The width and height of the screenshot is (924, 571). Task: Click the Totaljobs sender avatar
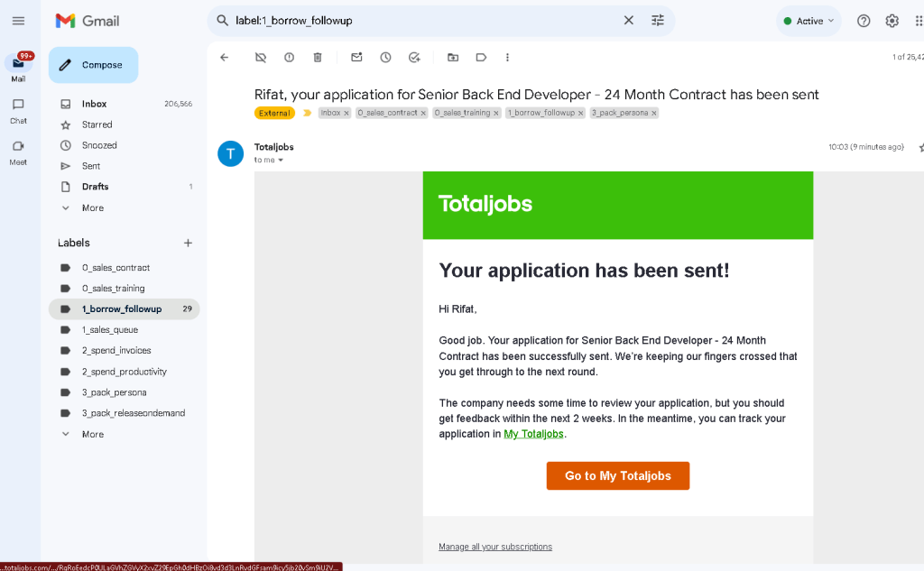[230, 153]
